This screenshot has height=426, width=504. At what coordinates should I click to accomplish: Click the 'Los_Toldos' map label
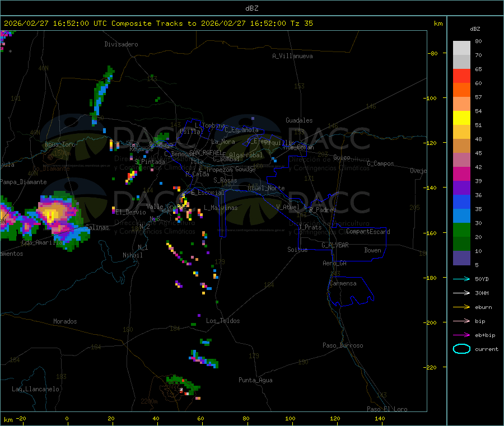223,321
